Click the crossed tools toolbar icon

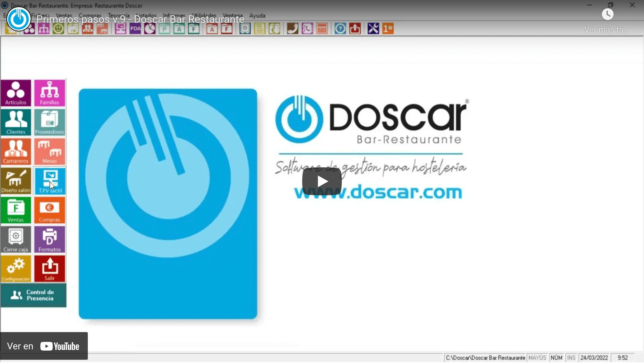pos(373,29)
